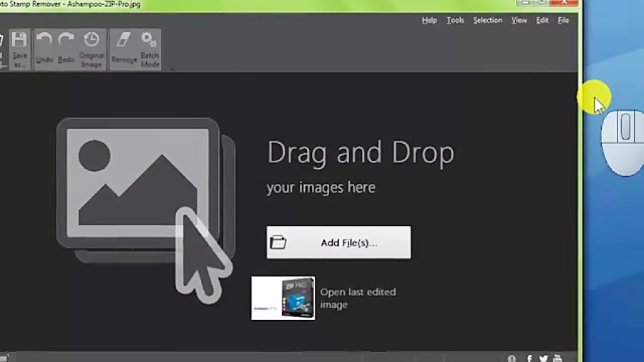Click the info icon in status bar
This screenshot has height=362, width=644.
click(x=512, y=358)
